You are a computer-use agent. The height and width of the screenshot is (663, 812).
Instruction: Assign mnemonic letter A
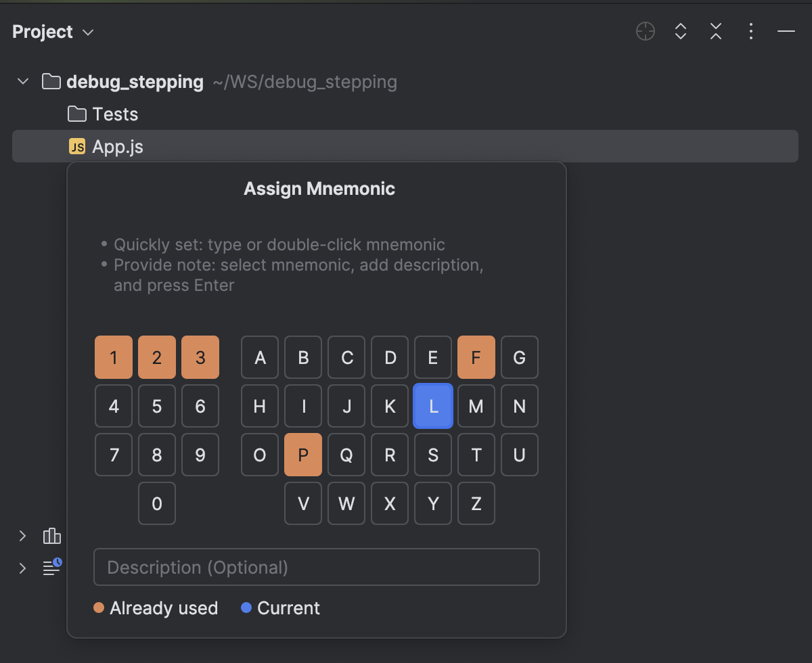coord(260,357)
